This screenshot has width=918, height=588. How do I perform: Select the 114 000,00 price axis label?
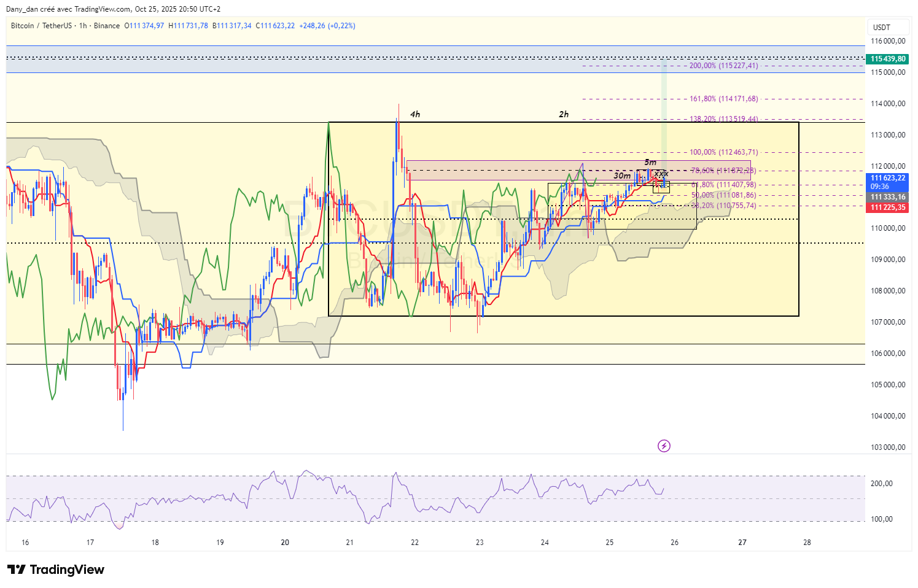pos(888,104)
